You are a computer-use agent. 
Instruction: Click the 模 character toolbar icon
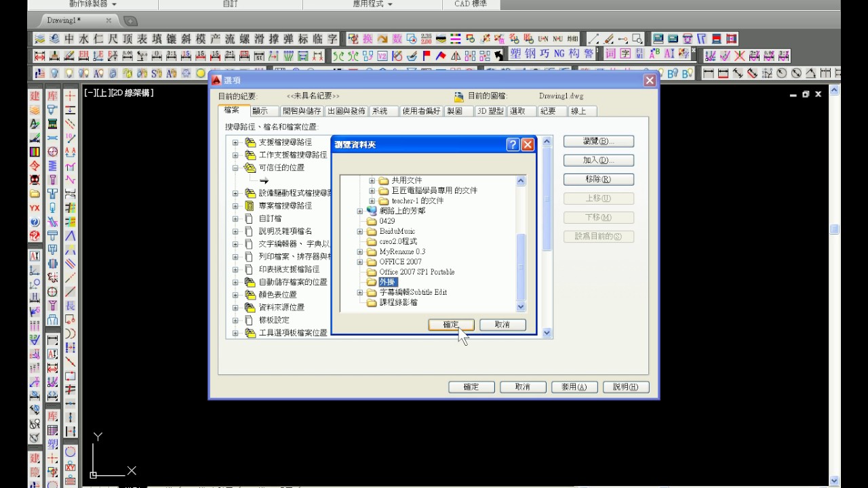201,39
